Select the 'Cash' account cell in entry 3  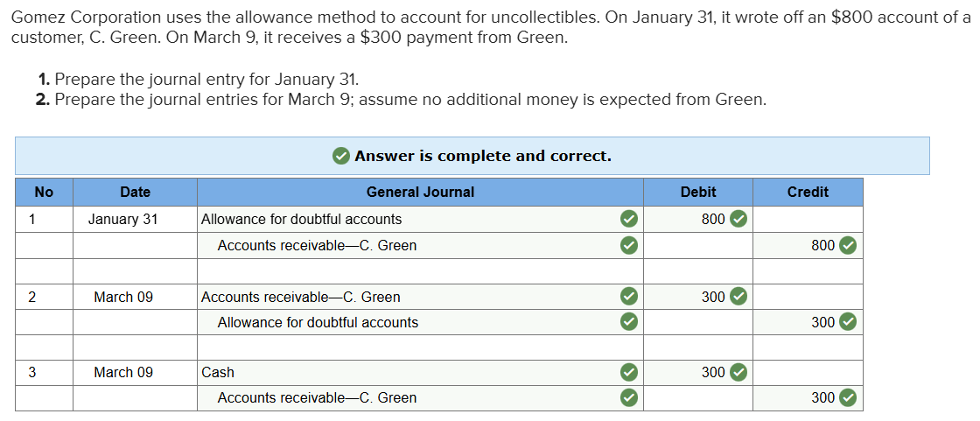(218, 372)
